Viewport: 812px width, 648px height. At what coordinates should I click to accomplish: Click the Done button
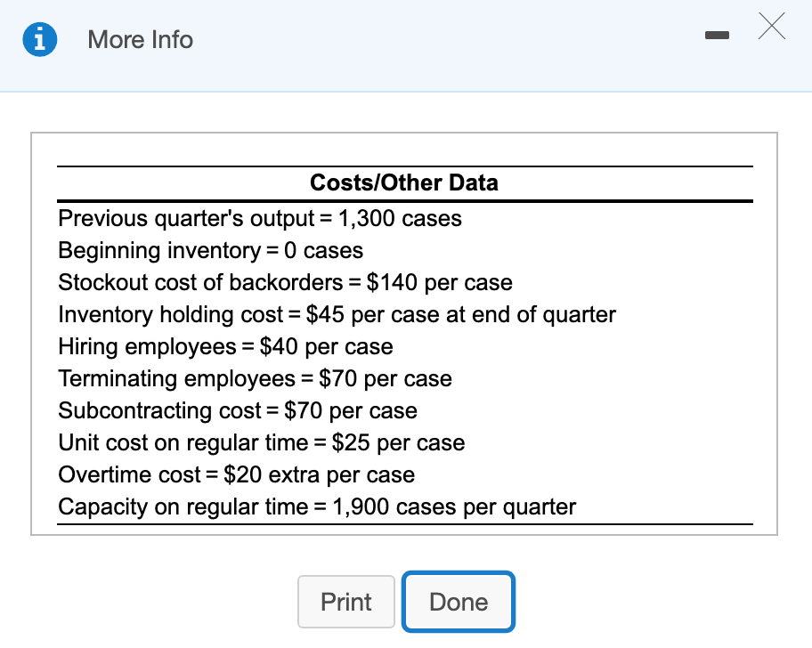coord(459,602)
